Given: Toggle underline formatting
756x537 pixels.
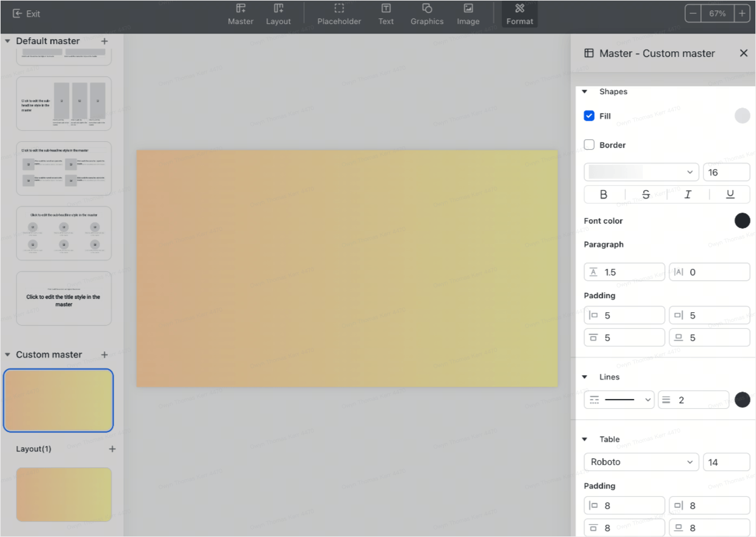Looking at the screenshot, I should click(730, 194).
